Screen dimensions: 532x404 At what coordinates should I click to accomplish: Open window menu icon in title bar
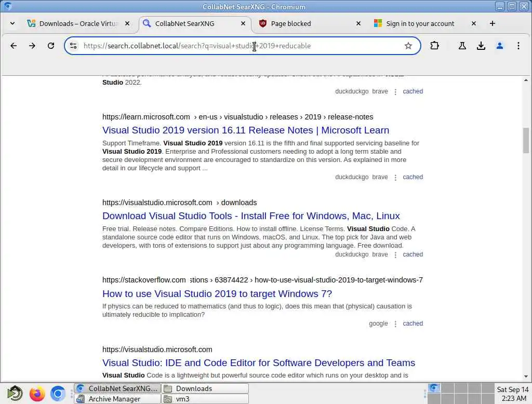click(x=8, y=6)
